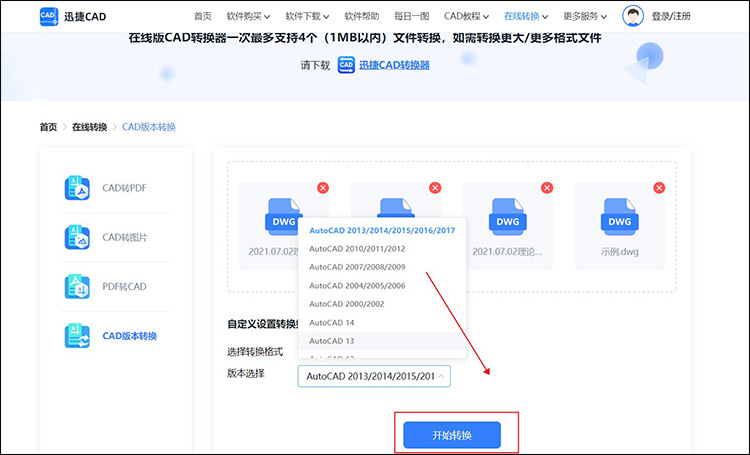The image size is (750, 455).
Task: Choose AutoCAD 2007/2008/2009 option
Action: pyautogui.click(x=382, y=267)
